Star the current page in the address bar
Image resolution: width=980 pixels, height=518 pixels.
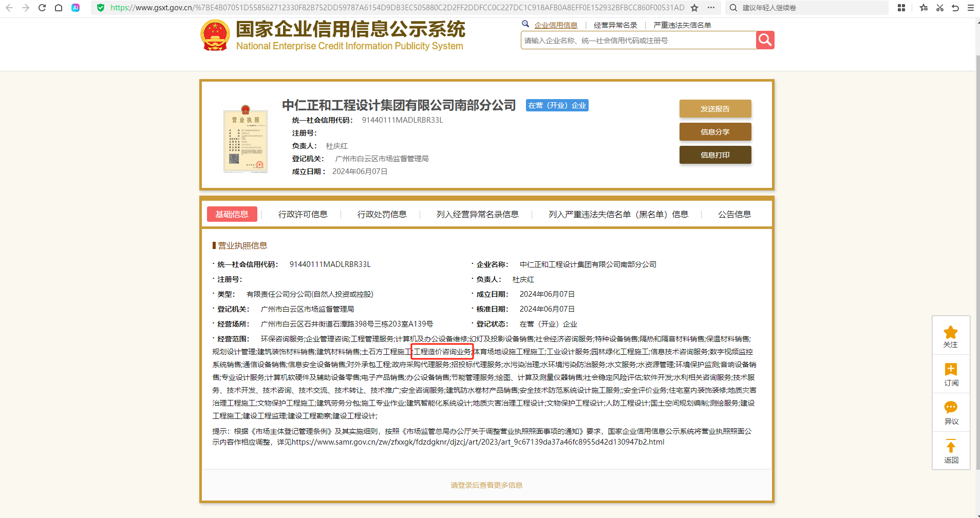[695, 8]
